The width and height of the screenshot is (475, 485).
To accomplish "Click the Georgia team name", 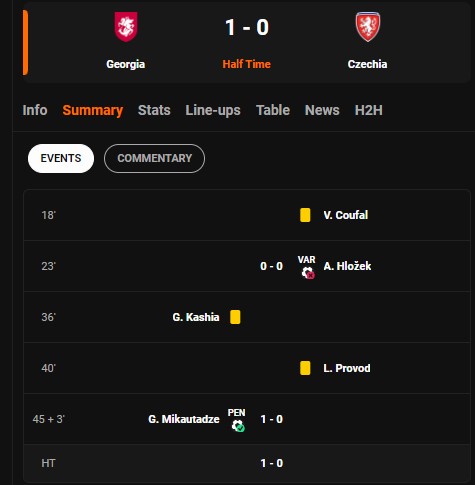I will pos(126,64).
